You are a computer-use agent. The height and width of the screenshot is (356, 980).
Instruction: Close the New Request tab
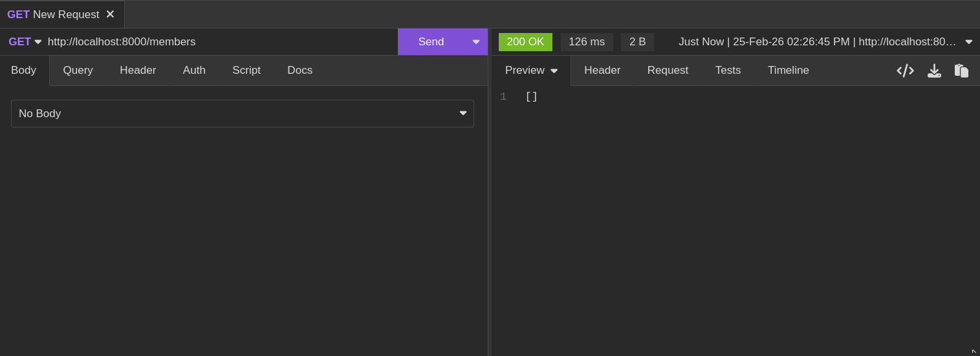[110, 14]
